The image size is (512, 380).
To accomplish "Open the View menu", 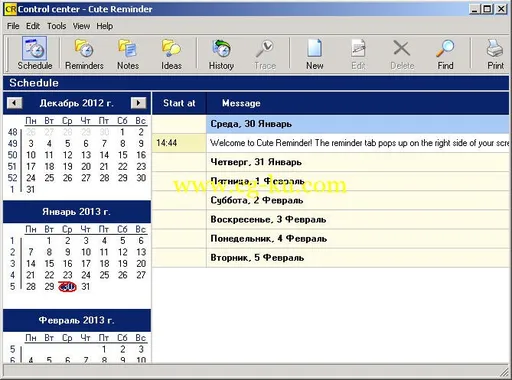I will (x=81, y=26).
